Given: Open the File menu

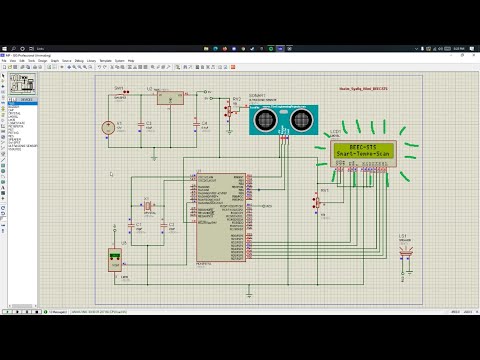Looking at the screenshot, I should pyautogui.click(x=4, y=61).
